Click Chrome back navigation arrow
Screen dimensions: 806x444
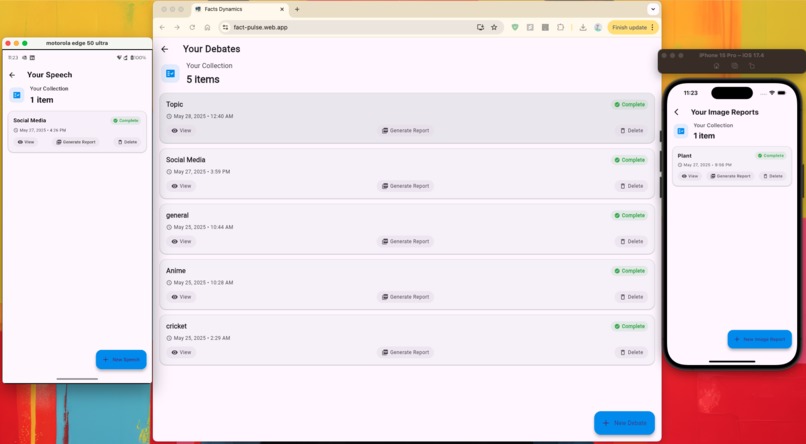point(162,27)
